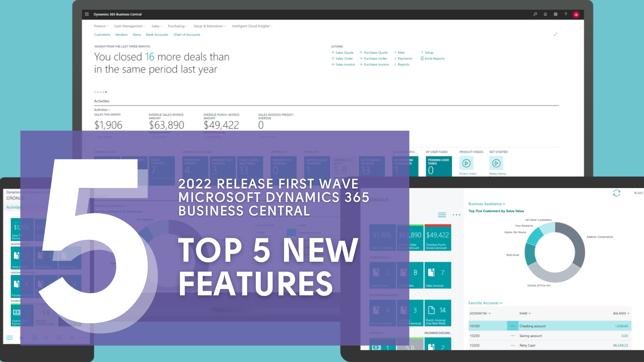The width and height of the screenshot is (644, 362).
Task: Open the tablet hamburger menu
Action: pos(442,215)
